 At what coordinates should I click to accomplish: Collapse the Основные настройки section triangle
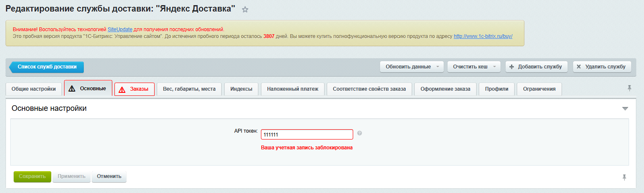point(625,109)
